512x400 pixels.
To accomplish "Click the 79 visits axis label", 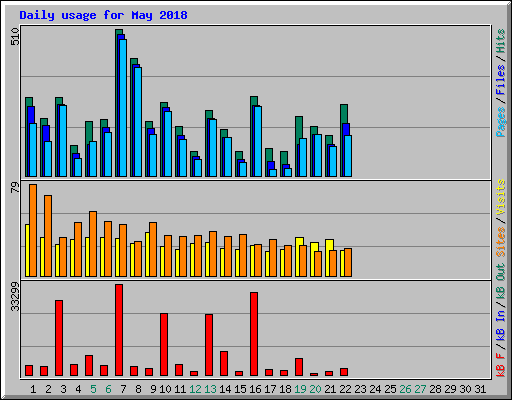I will (15, 188).
